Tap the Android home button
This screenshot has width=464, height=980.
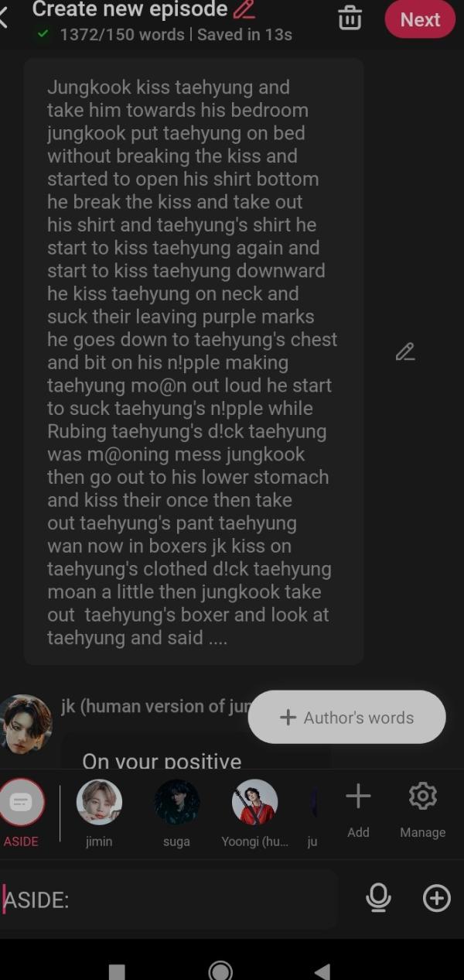(221, 970)
